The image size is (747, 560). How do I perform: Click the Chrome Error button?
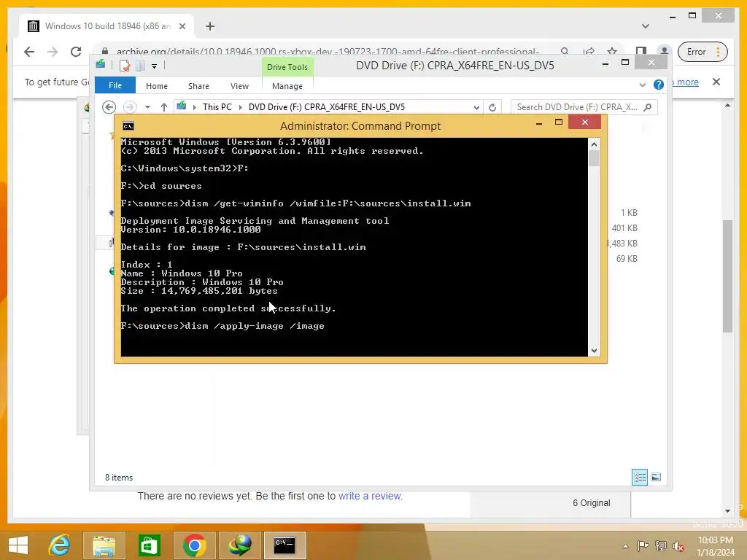click(x=703, y=52)
